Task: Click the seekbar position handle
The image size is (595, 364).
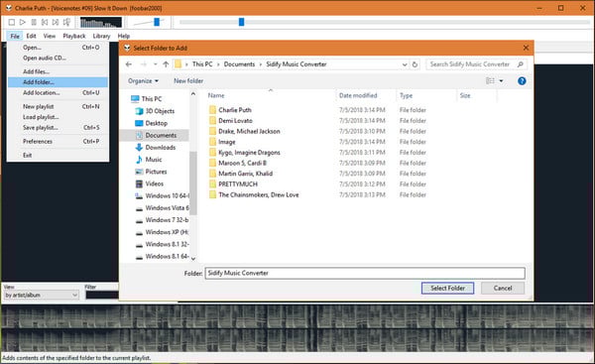Action: click(x=241, y=22)
